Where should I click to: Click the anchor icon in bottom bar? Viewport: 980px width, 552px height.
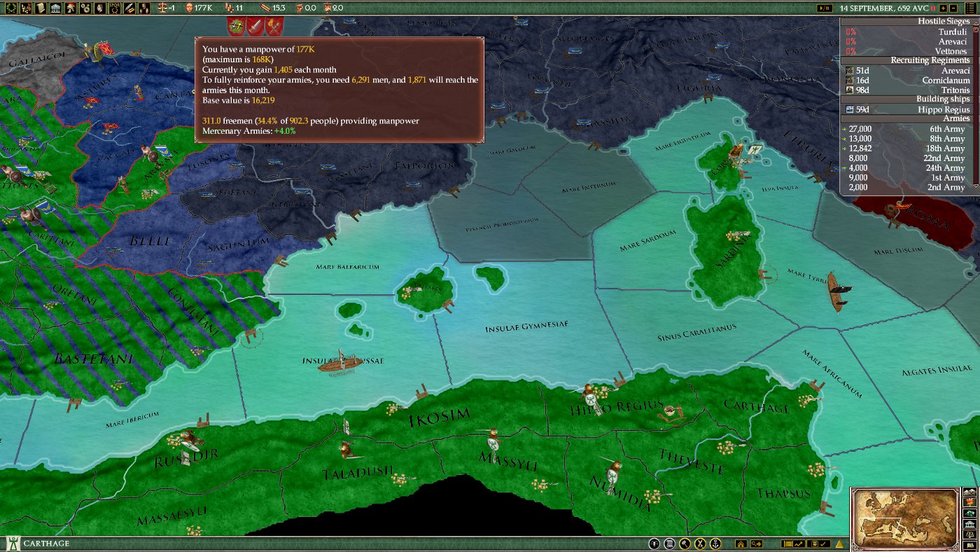click(x=716, y=544)
